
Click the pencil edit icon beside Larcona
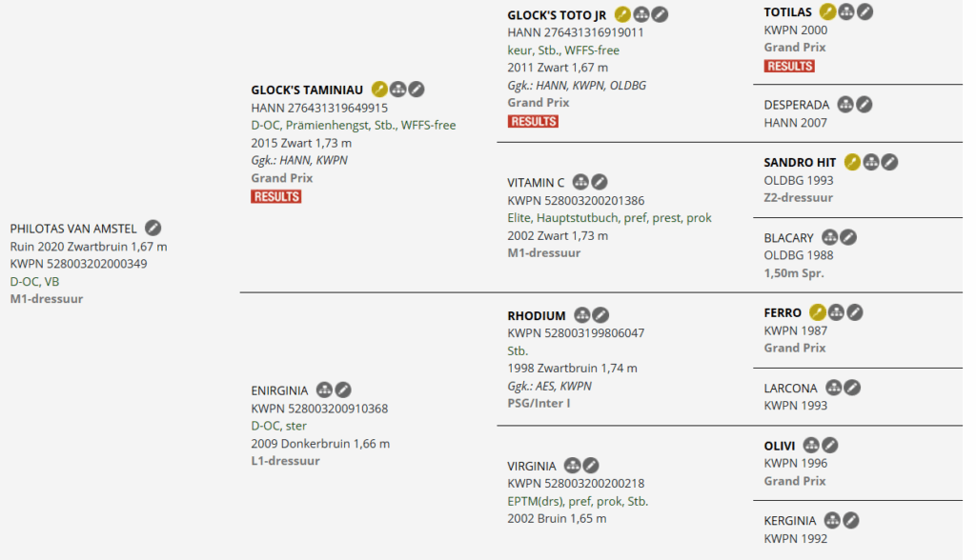(852, 388)
